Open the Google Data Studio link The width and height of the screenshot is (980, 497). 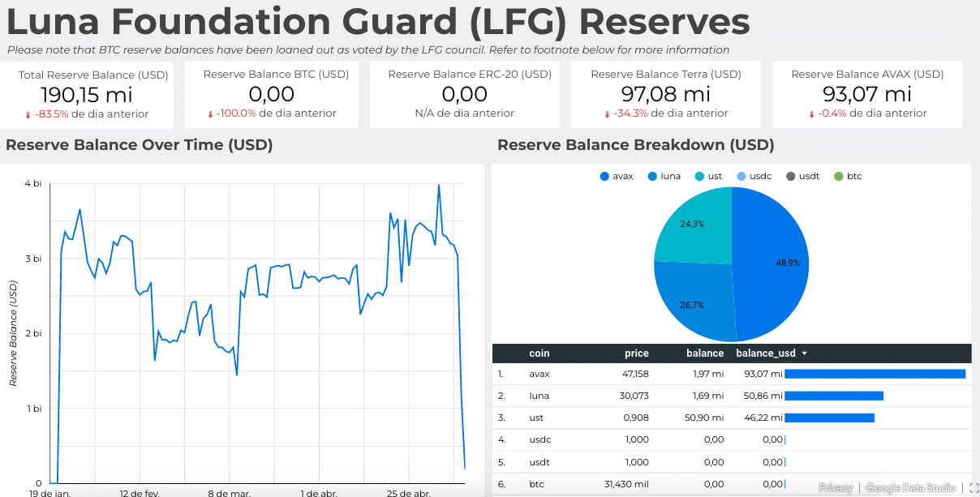click(x=911, y=488)
